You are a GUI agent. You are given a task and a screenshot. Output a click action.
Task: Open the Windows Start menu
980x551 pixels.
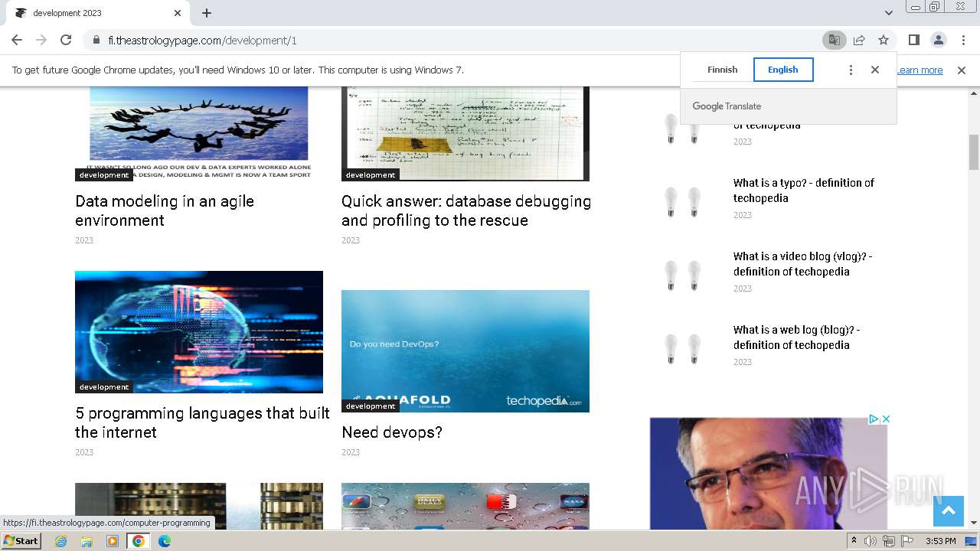21,541
